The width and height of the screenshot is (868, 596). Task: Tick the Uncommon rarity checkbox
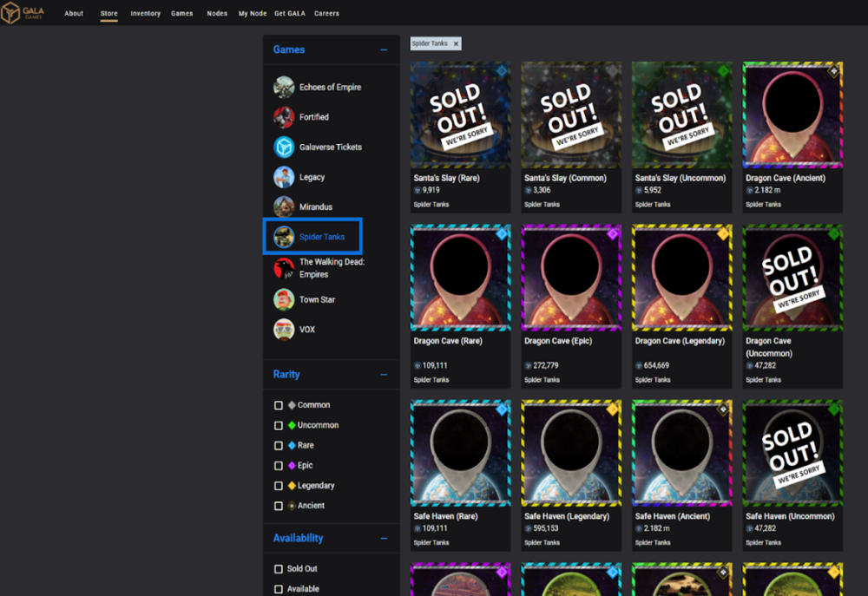pos(279,425)
